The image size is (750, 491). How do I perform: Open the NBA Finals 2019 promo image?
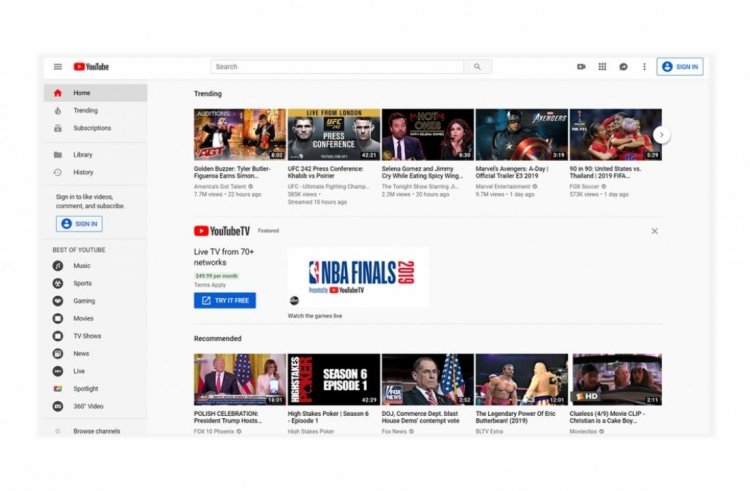[358, 277]
